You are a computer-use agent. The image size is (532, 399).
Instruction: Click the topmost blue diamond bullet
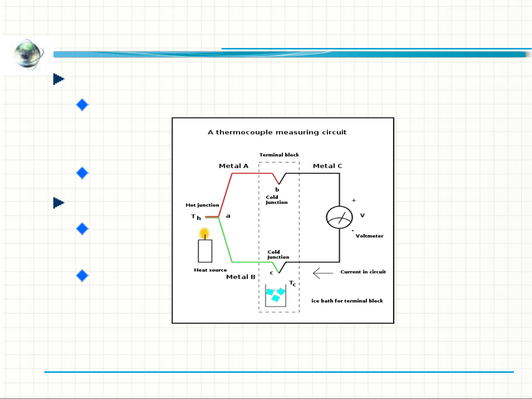click(82, 105)
